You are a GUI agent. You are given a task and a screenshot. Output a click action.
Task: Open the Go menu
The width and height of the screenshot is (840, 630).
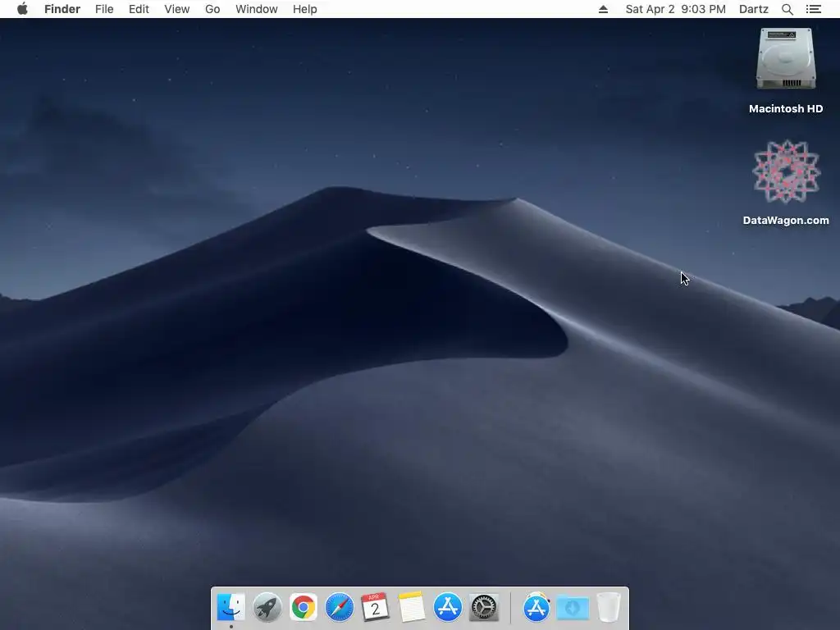tap(212, 9)
